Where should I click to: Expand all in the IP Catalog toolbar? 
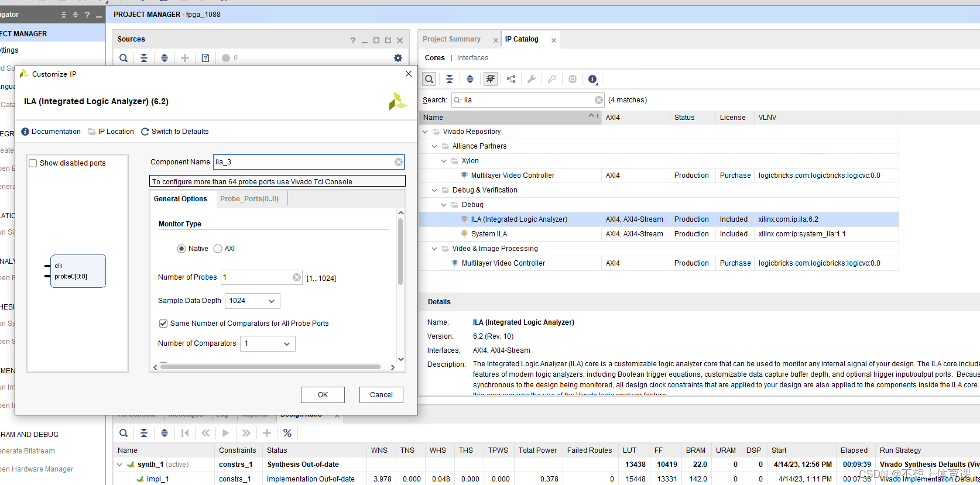coord(470,79)
